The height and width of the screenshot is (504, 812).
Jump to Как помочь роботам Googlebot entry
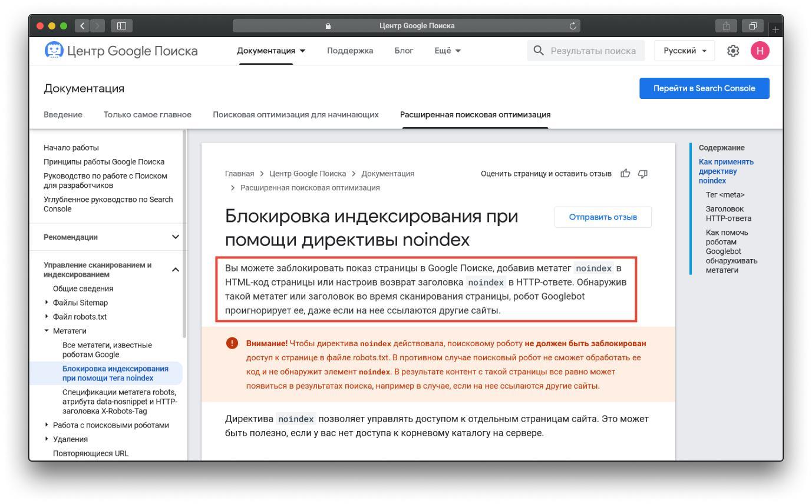point(731,251)
